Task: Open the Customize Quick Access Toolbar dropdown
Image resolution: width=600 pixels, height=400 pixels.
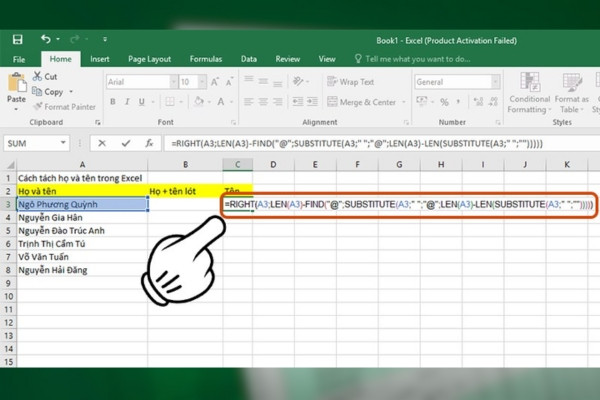Action: point(105,39)
